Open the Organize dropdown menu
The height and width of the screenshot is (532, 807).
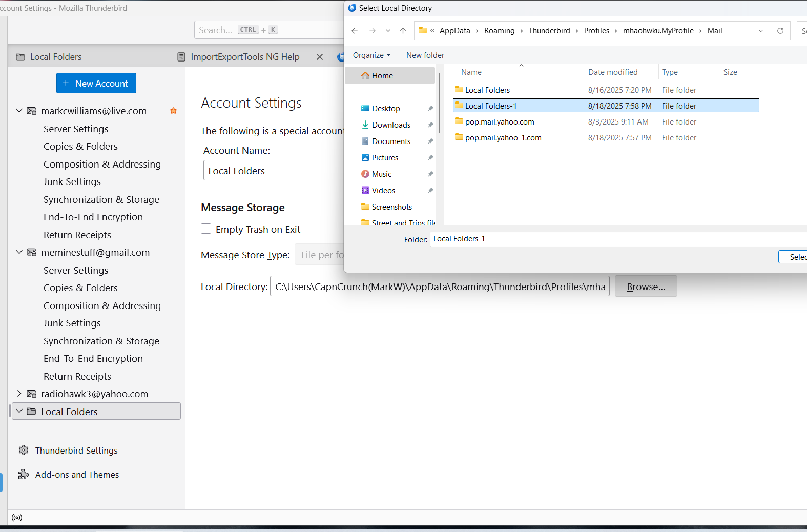(371, 55)
